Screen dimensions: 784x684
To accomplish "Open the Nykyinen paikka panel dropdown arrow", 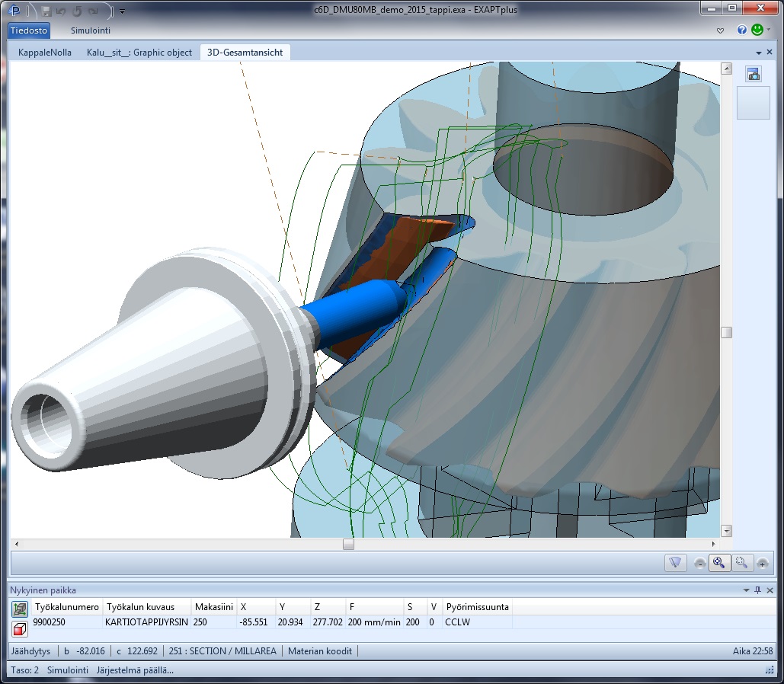I will coord(746,590).
